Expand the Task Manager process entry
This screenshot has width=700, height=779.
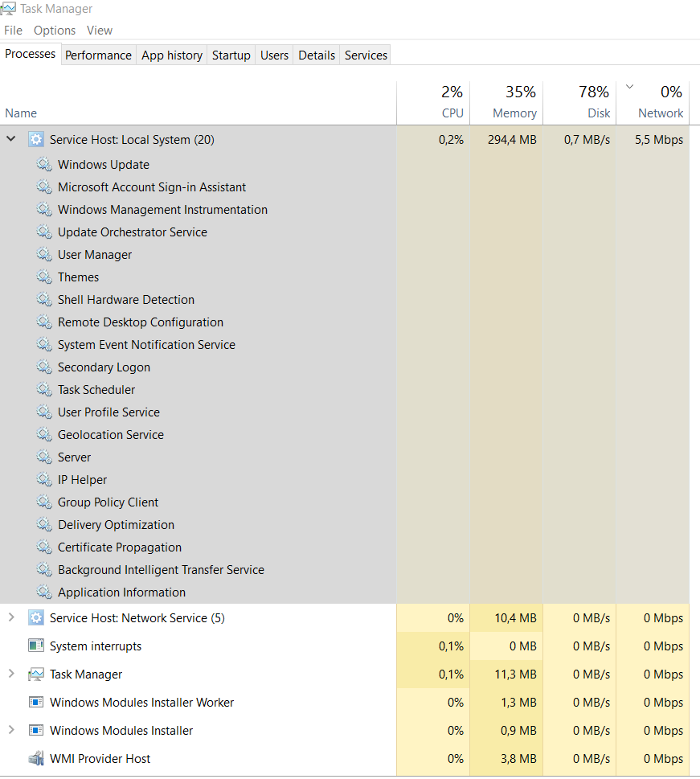tap(11, 674)
